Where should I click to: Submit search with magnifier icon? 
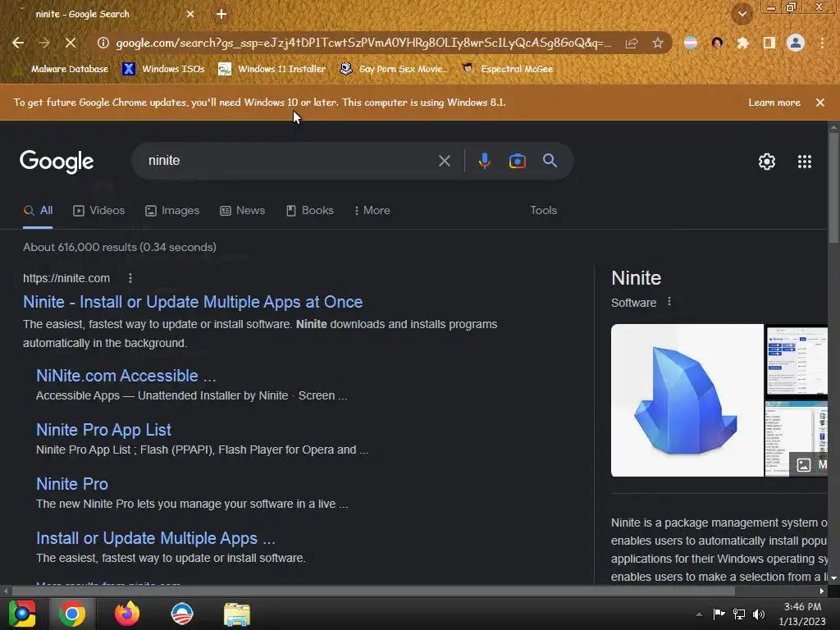(x=550, y=160)
